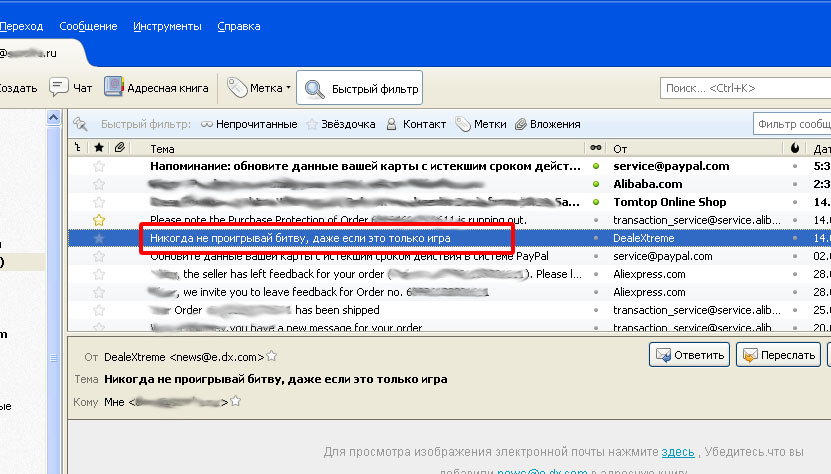Select sender Tomtop Online Shop row
The width and height of the screenshot is (831, 474).
click(669, 202)
